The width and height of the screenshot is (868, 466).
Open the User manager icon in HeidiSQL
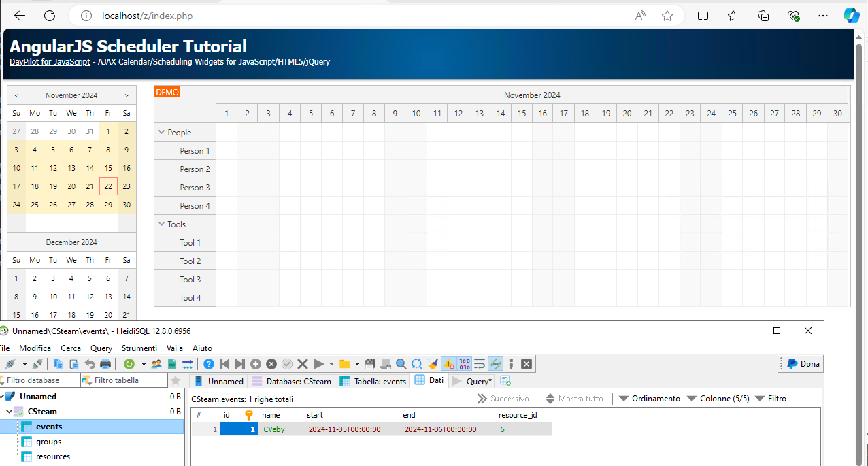(x=156, y=364)
